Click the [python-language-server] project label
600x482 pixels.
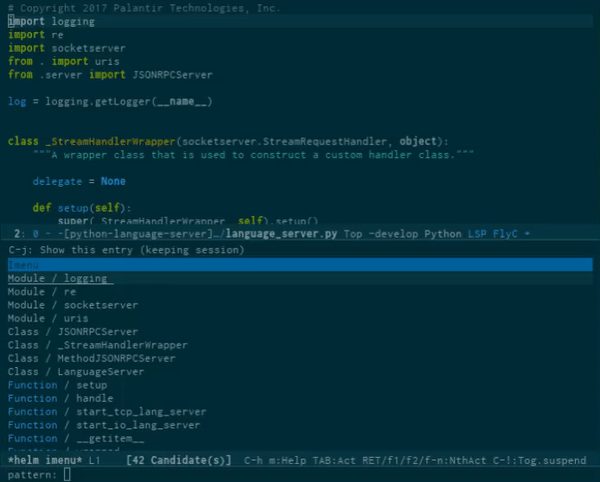click(138, 234)
